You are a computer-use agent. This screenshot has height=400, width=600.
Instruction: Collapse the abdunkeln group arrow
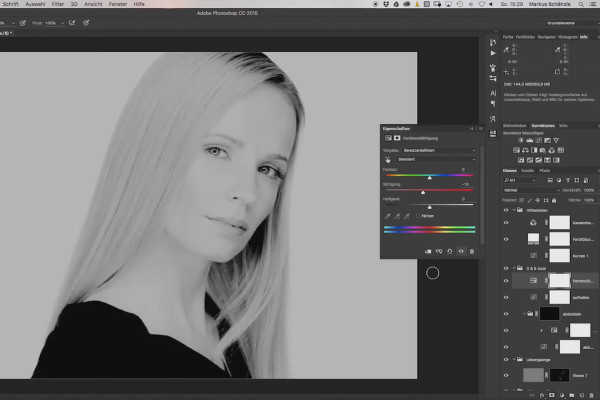coord(524,314)
